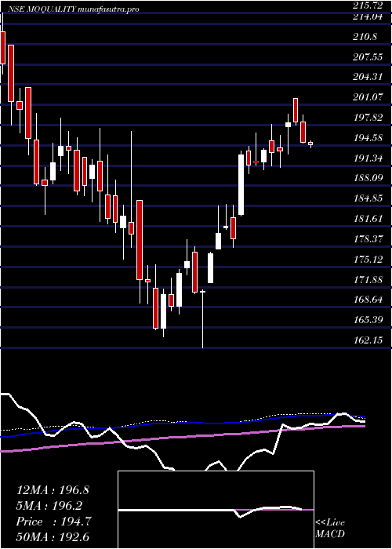Select the 215.72 price label
The image size is (392, 549).
369,5
